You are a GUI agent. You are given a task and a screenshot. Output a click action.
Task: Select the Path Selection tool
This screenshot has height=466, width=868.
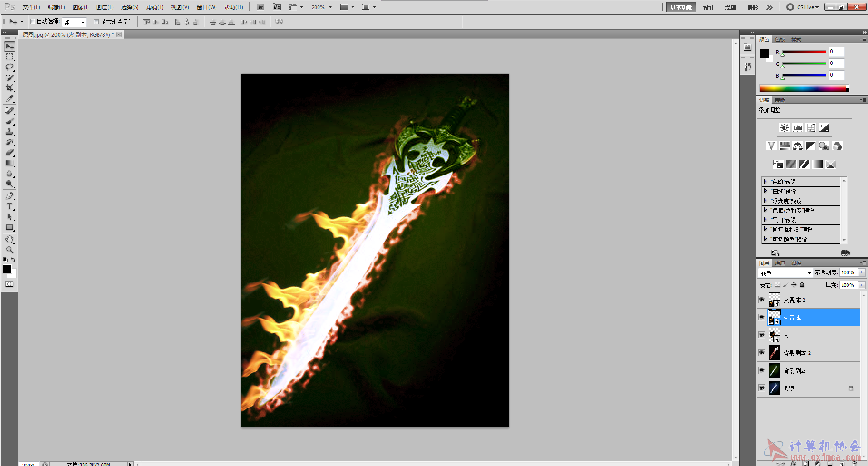(x=10, y=217)
